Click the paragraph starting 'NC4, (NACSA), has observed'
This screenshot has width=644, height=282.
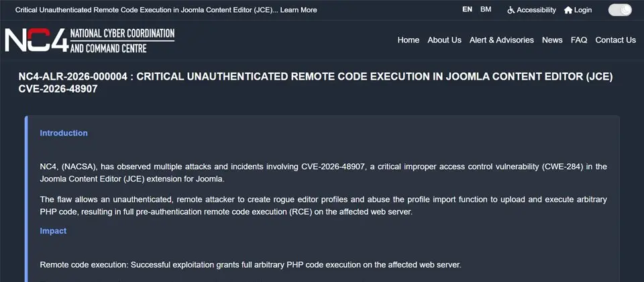(323, 173)
